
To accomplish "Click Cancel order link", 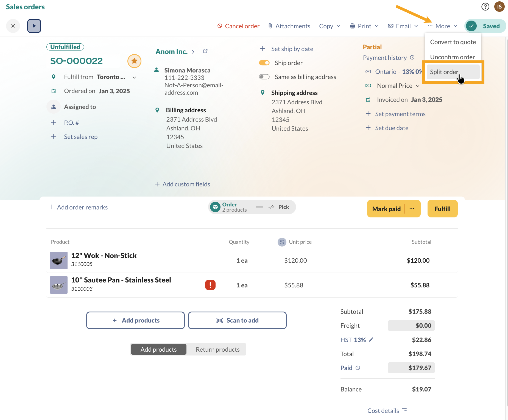I will coord(238,26).
